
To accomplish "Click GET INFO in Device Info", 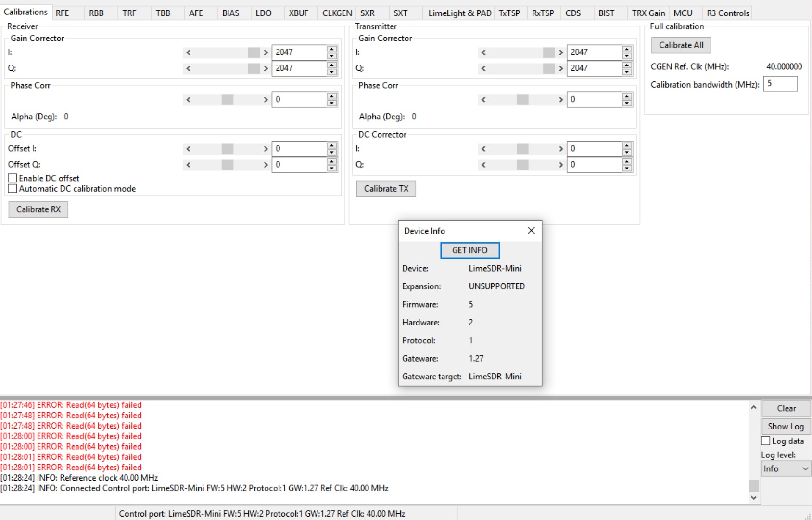I will (470, 250).
